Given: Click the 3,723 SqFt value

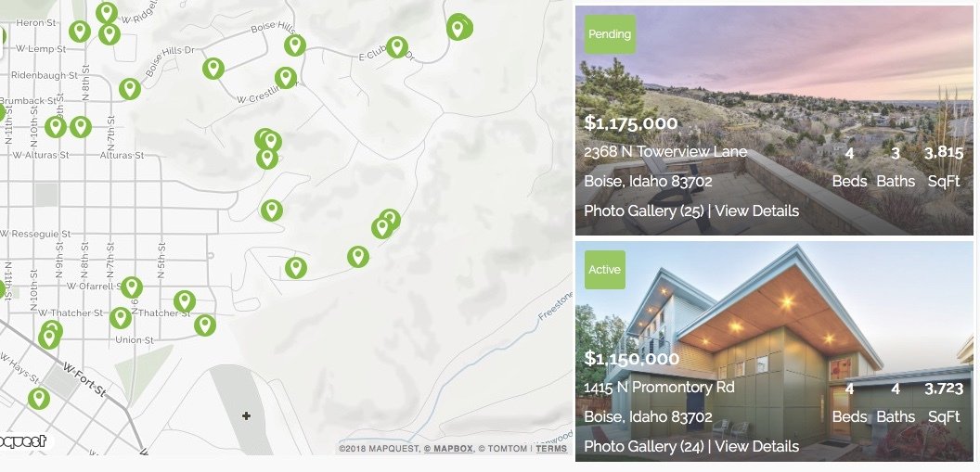Looking at the screenshot, I should tap(944, 389).
